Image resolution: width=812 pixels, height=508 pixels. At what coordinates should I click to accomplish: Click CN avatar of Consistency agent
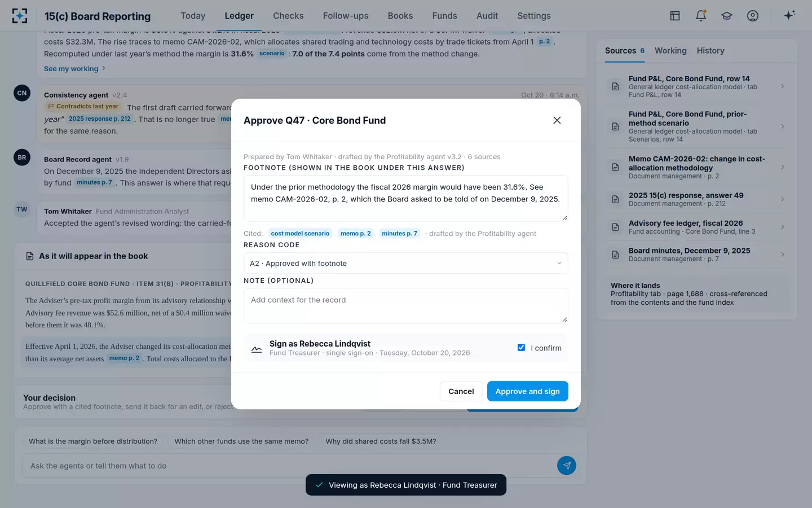(x=22, y=93)
